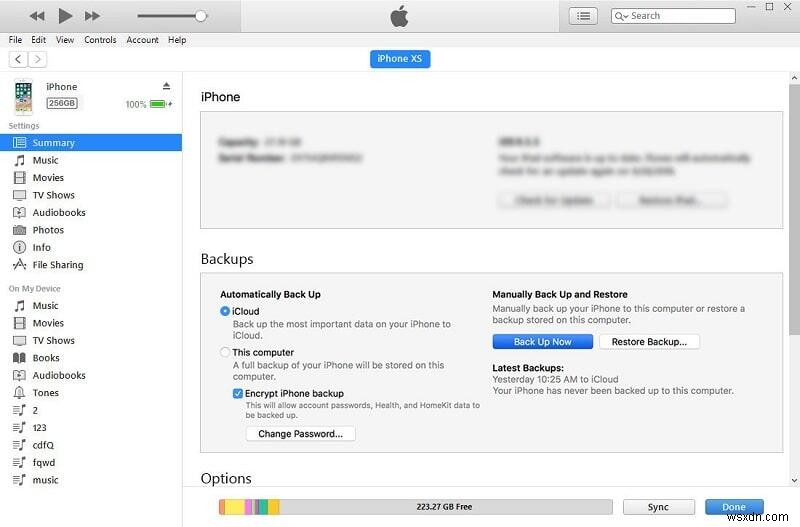
Task: Select TV Shows icon under Settings
Action: pos(19,195)
